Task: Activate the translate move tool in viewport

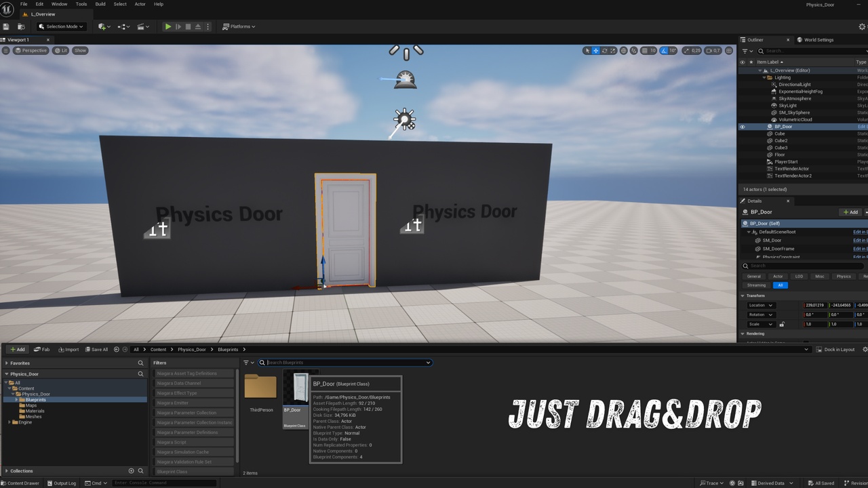Action: [x=596, y=50]
